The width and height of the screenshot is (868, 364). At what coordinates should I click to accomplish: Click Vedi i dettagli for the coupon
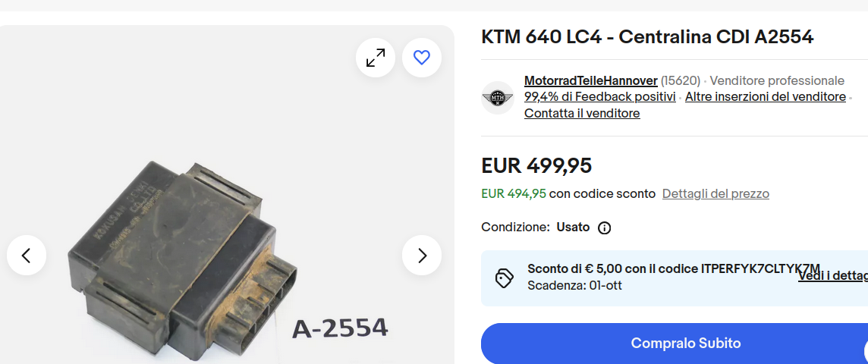coord(832,275)
